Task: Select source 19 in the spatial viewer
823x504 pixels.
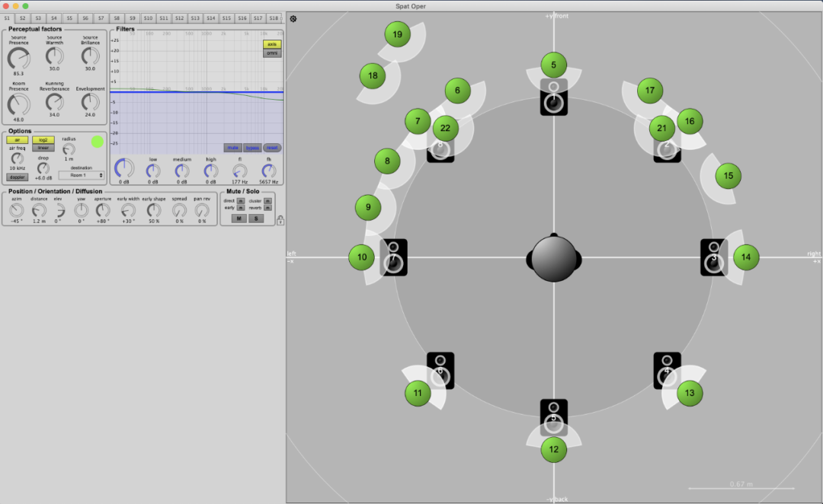Action: [x=397, y=34]
